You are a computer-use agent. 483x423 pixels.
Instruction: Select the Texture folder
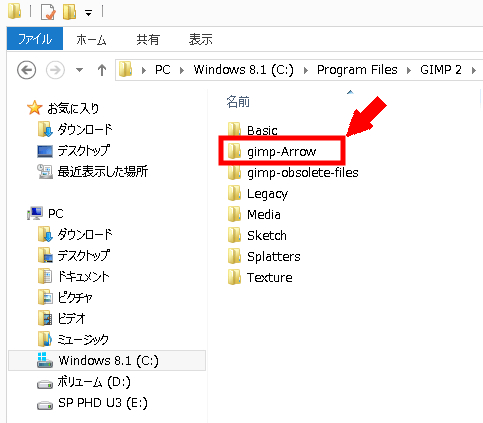coord(270,277)
